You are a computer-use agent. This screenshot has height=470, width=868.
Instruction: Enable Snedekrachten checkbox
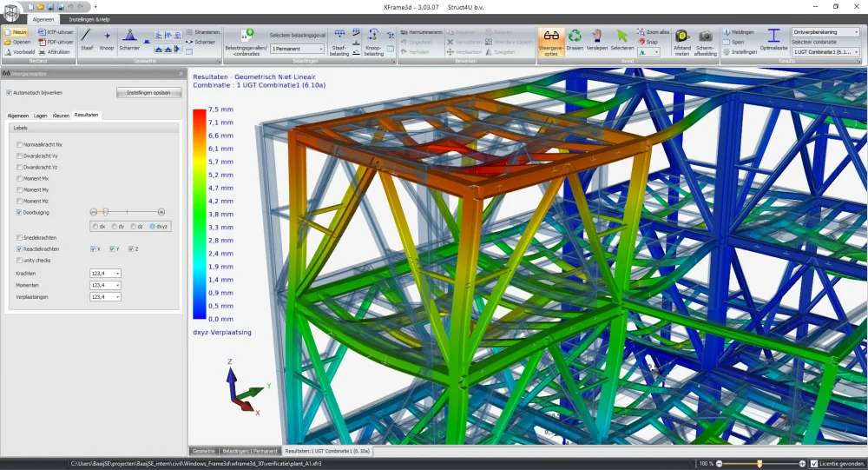click(x=19, y=237)
